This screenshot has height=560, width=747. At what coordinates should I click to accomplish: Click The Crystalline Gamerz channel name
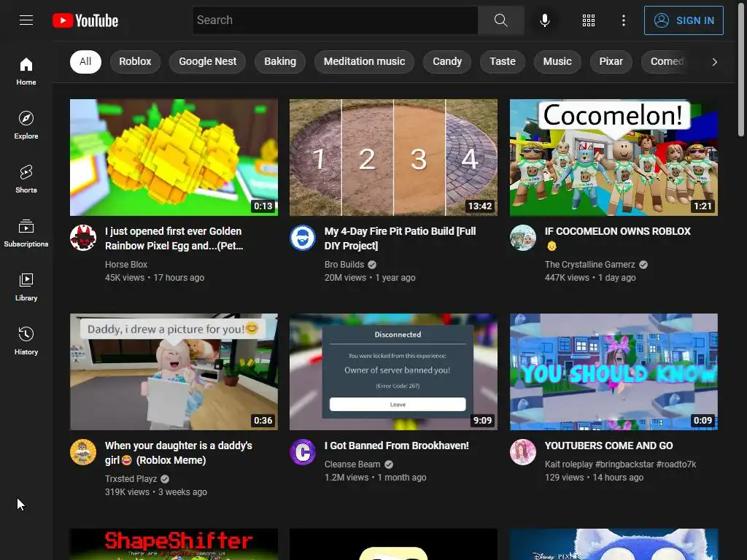point(589,264)
